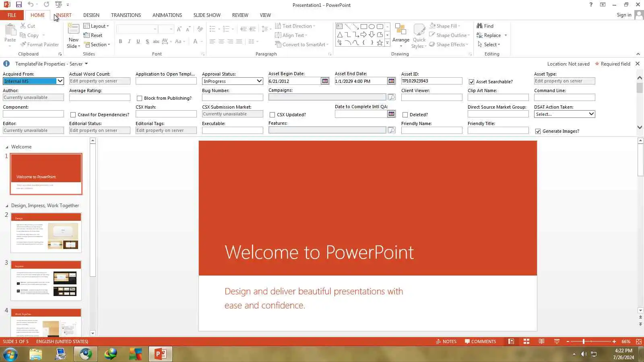Screen dimensions: 644x362
Task: Click the Arrange icon in Drawing group
Action: (400, 29)
